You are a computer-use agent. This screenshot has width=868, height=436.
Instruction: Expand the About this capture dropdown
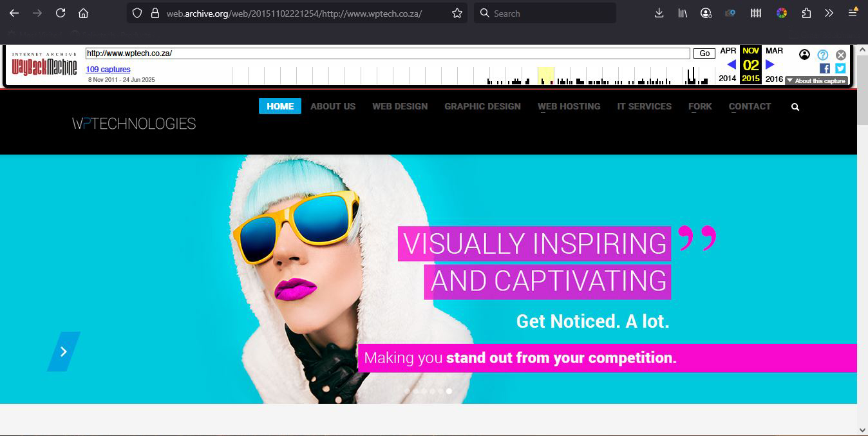pos(816,81)
